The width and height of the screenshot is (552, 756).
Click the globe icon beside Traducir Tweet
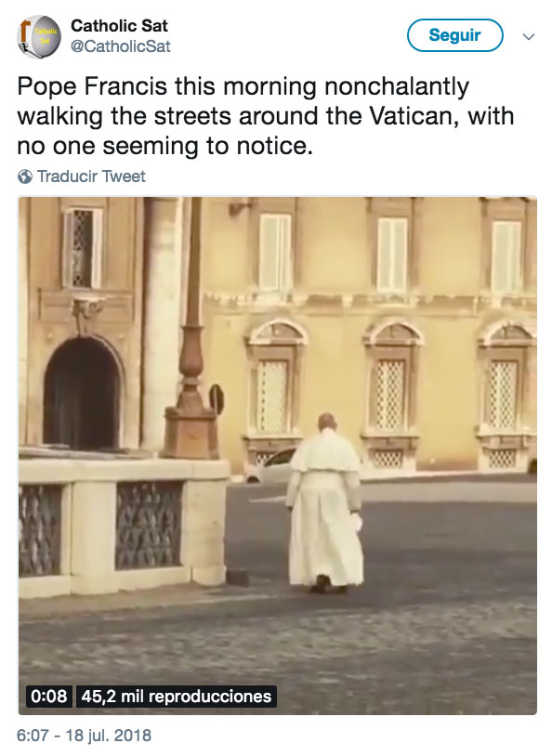coord(25,177)
